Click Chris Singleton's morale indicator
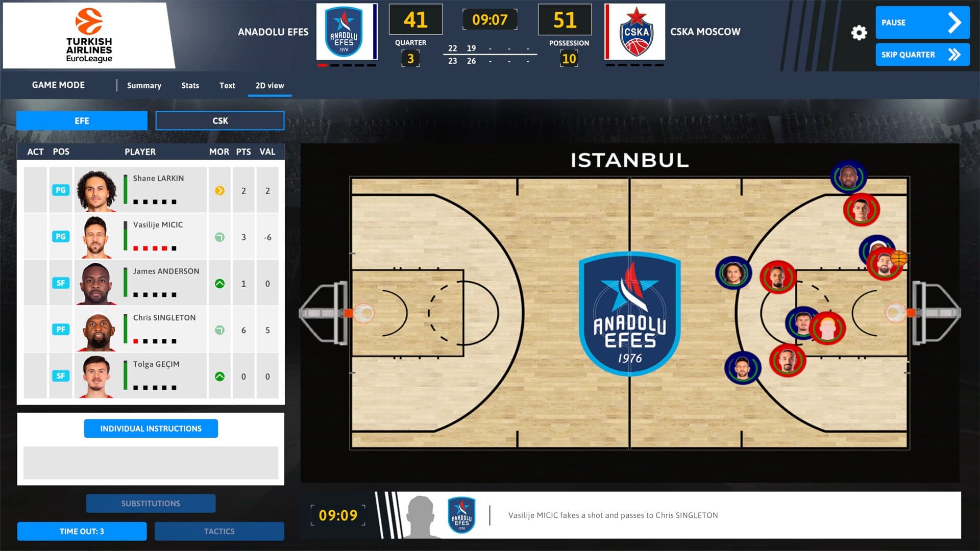 219,330
